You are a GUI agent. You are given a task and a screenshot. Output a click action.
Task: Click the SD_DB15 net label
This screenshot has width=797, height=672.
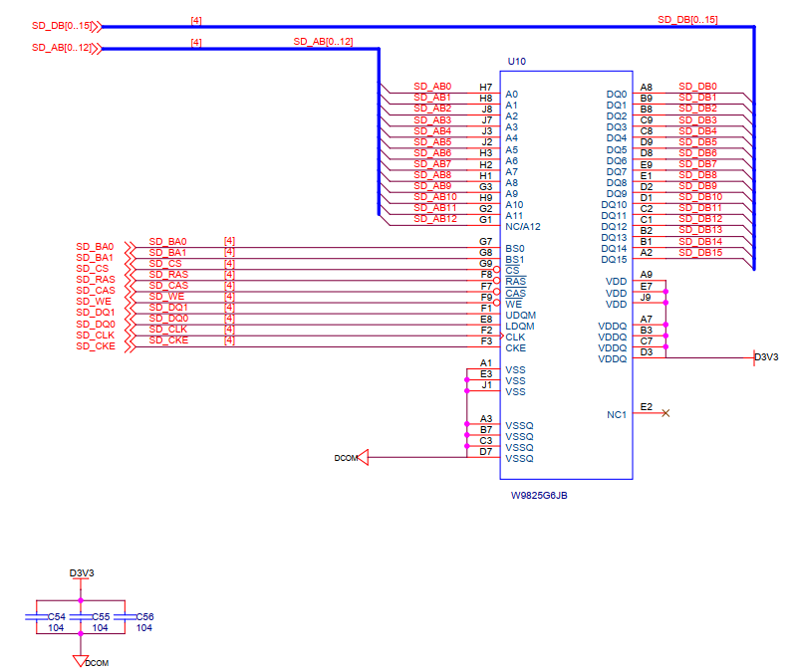pos(698,253)
